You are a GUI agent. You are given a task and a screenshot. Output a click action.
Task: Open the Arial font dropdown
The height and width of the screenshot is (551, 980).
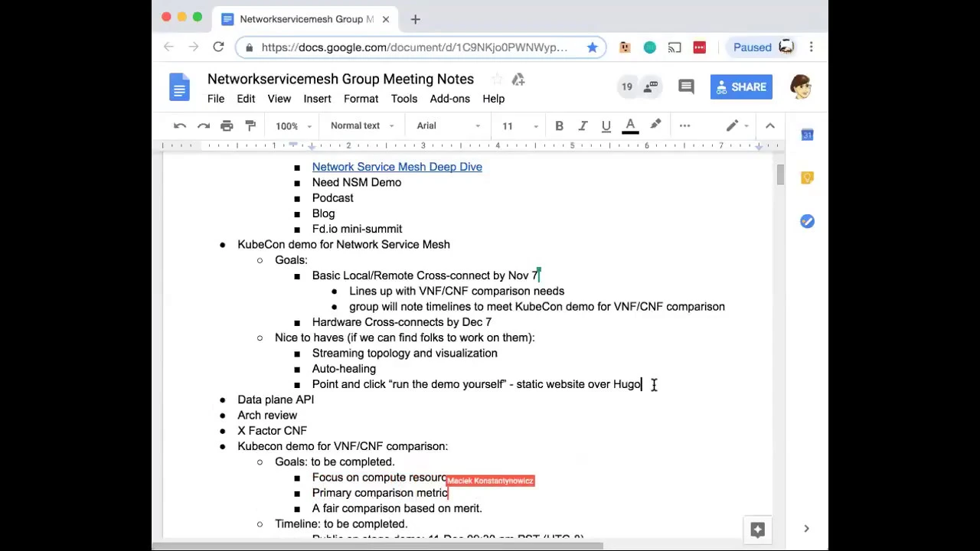tap(449, 126)
